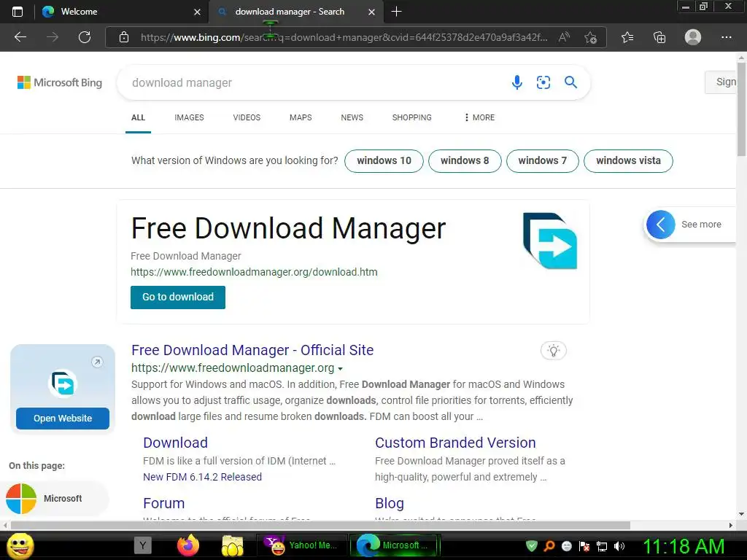Choose the windows 7 suggestion
The height and width of the screenshot is (560, 747).
pyautogui.click(x=543, y=161)
